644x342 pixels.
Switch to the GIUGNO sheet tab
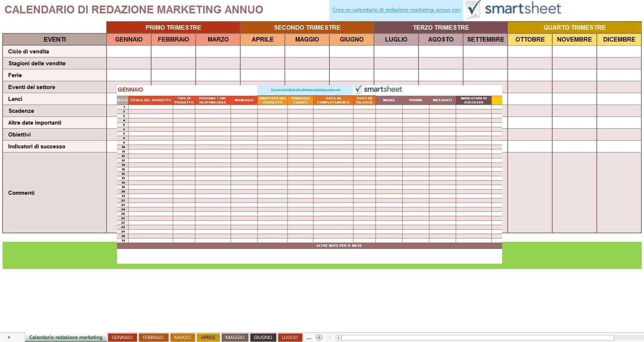[263, 338]
